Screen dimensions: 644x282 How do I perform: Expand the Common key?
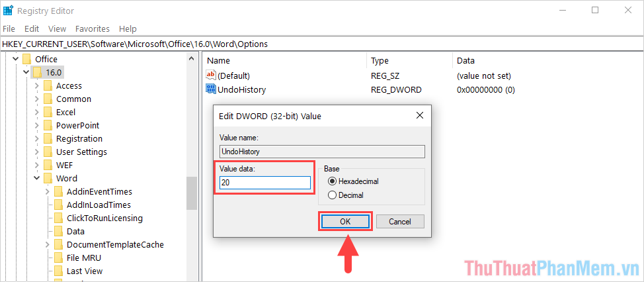tap(37, 99)
